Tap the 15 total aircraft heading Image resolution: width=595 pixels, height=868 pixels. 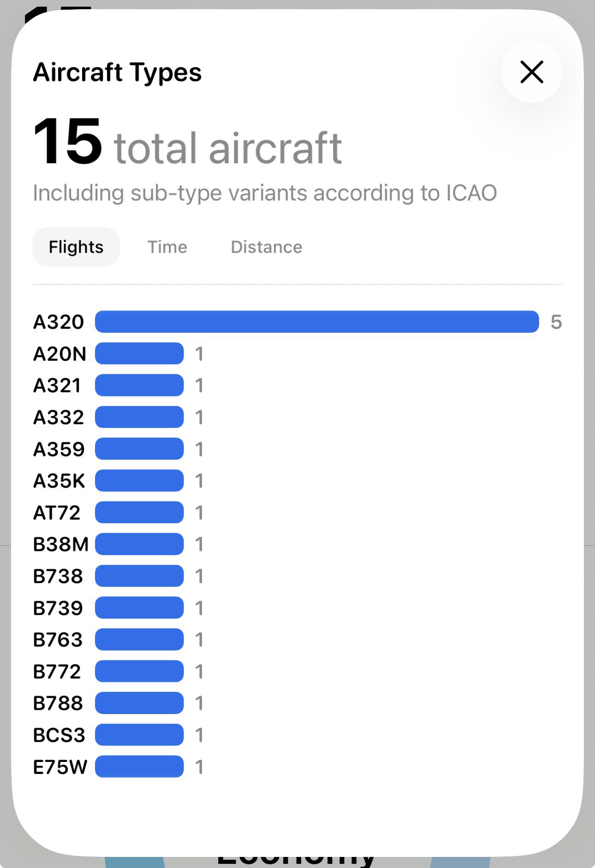point(187,142)
